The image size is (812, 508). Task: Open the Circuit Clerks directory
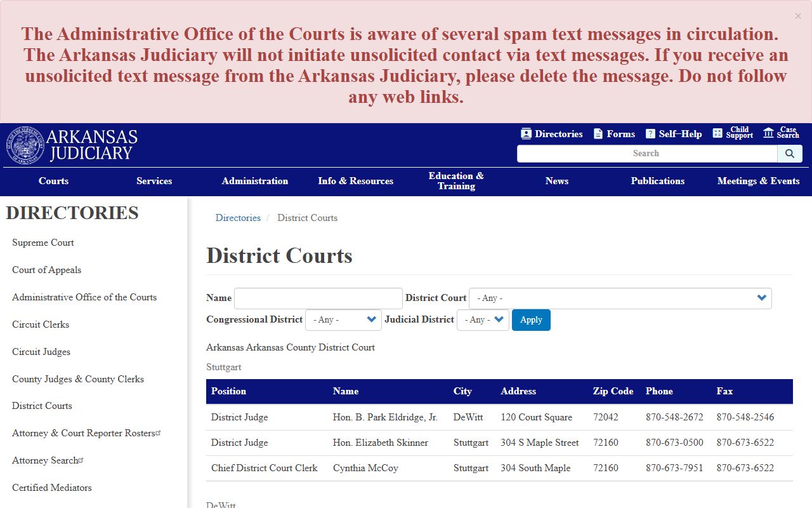(x=41, y=324)
